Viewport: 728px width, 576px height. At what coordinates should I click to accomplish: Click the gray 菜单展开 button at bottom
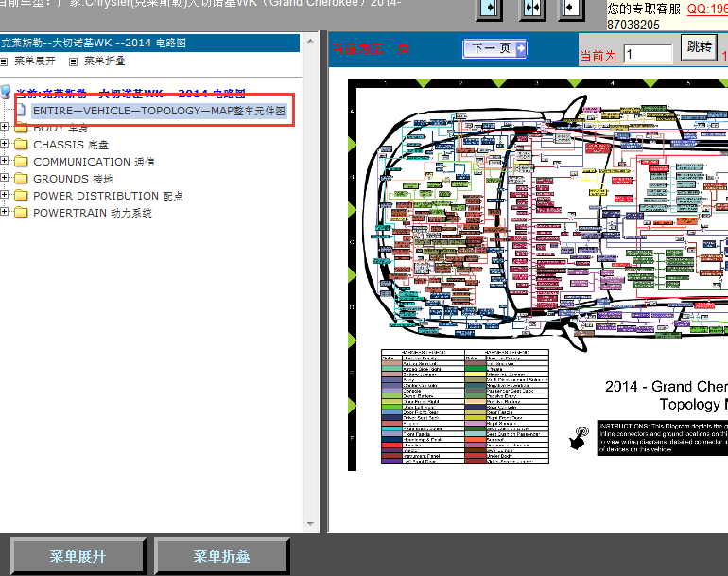pos(78,556)
